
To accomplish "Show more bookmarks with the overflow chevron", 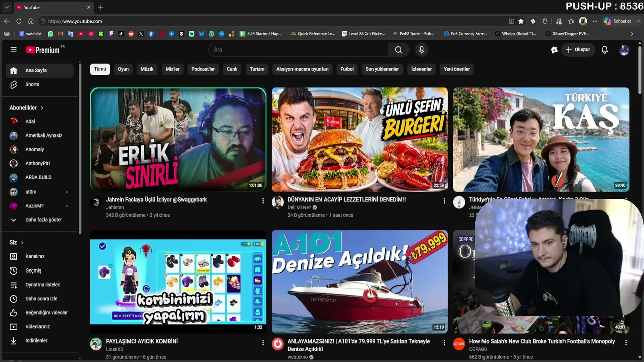I will coord(632,34).
